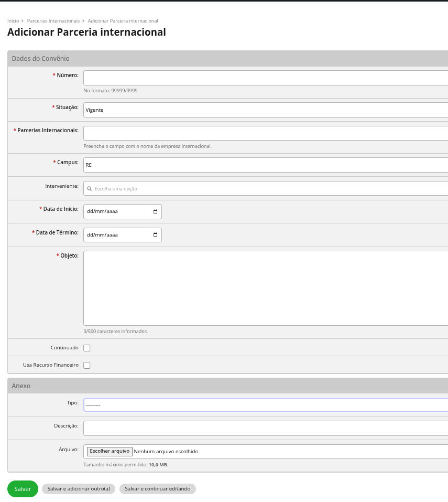Click the 'Preencha o campo com o nome' hint

[x=147, y=146]
